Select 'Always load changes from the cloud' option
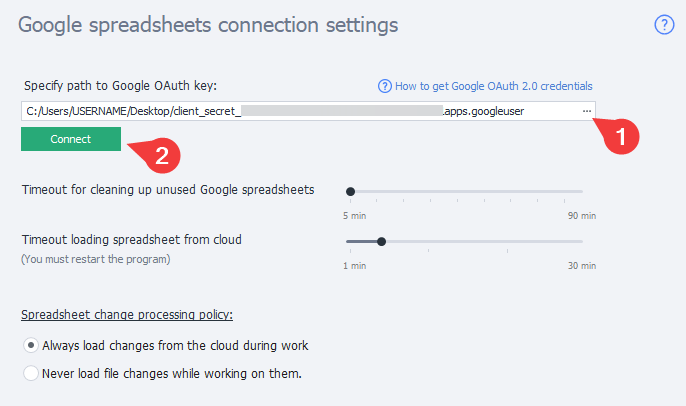The width and height of the screenshot is (686, 406). pyautogui.click(x=32, y=346)
